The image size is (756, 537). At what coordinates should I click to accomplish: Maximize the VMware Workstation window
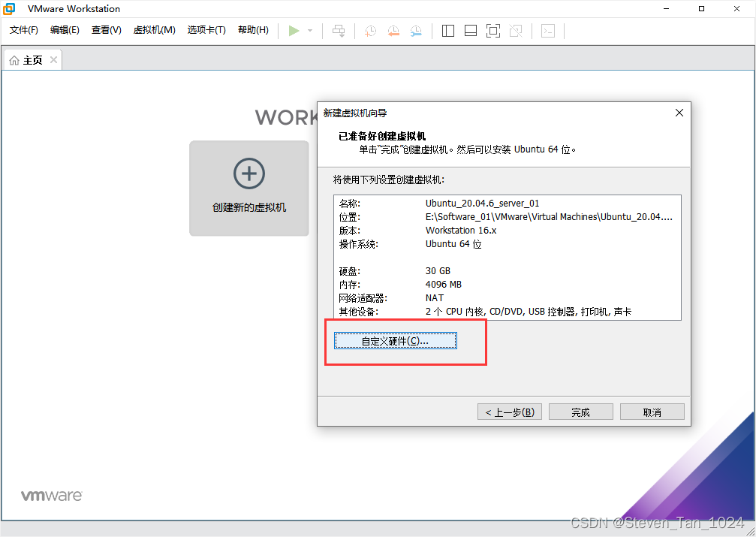pyautogui.click(x=701, y=9)
